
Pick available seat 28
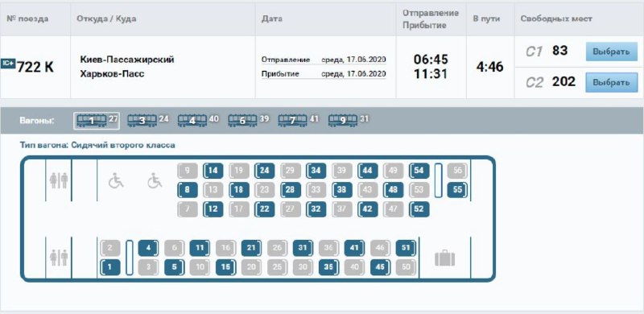(x=291, y=190)
